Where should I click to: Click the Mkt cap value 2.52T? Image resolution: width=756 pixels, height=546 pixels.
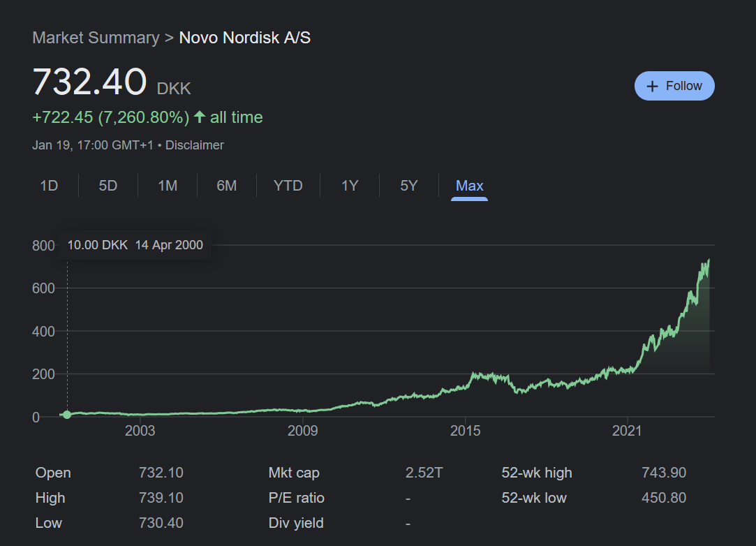424,473
